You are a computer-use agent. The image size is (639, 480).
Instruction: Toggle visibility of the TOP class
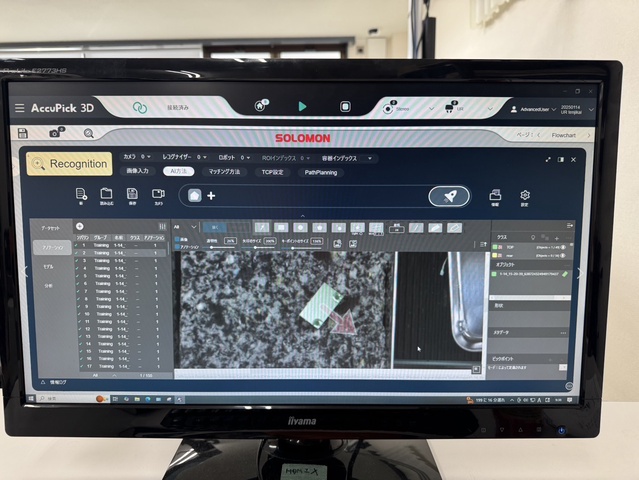pyautogui.click(x=564, y=247)
